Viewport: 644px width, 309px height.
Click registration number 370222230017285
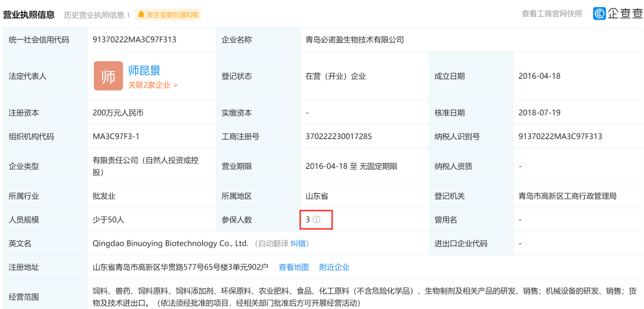[339, 137]
